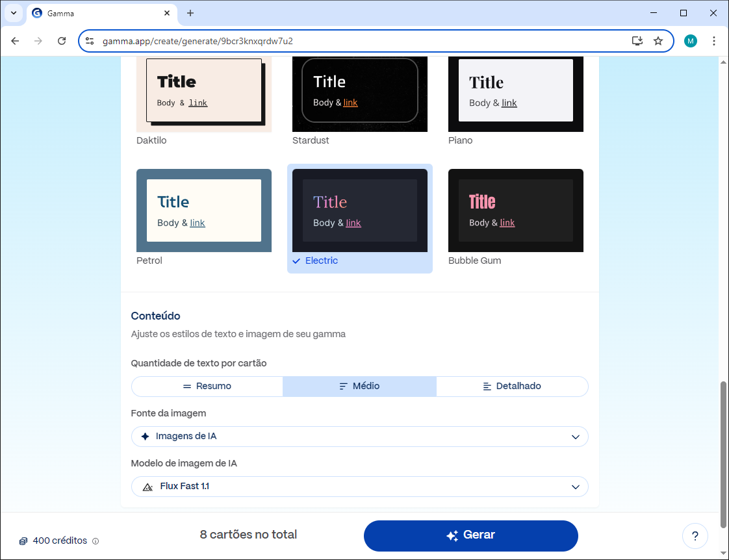View site information icon in address bar
729x560 pixels.
(x=90, y=41)
